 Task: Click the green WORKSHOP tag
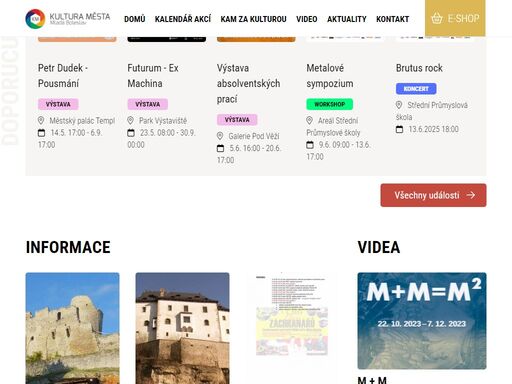330,104
